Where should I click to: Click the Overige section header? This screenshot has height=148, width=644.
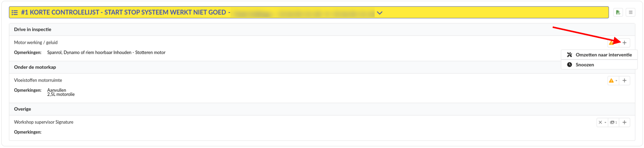tap(23, 109)
